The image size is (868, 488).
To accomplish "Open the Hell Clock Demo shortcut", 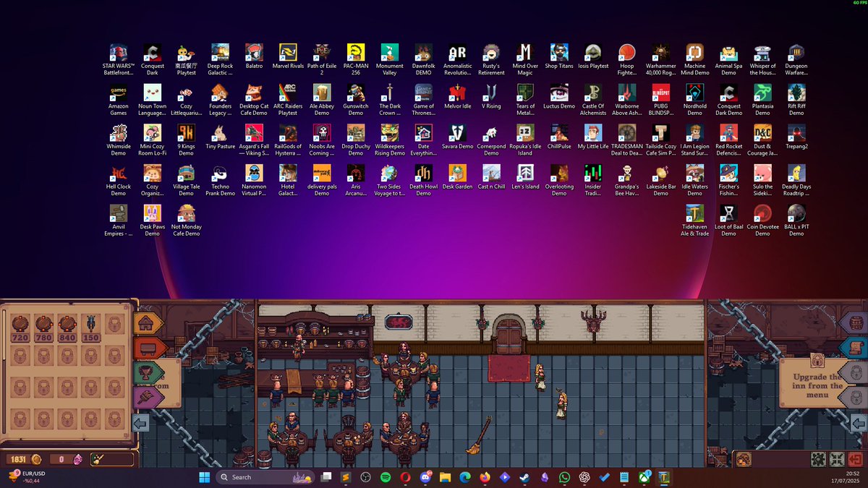I will 119,180.
